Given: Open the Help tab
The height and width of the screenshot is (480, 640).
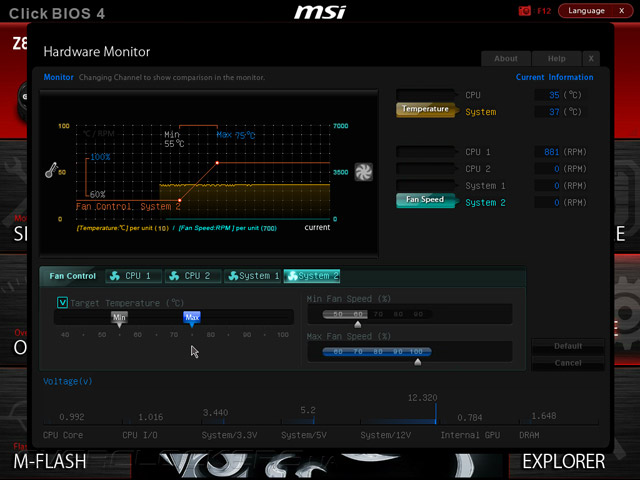Looking at the screenshot, I should (556, 58).
